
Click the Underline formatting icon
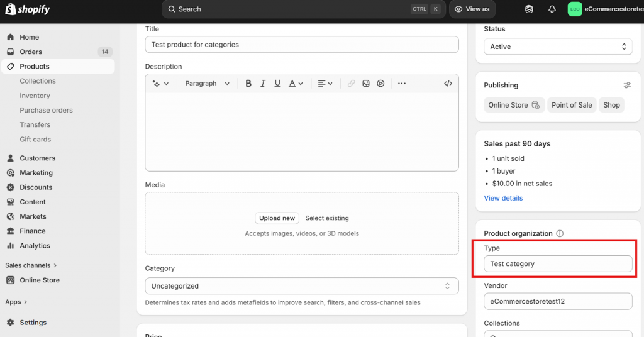[277, 84]
